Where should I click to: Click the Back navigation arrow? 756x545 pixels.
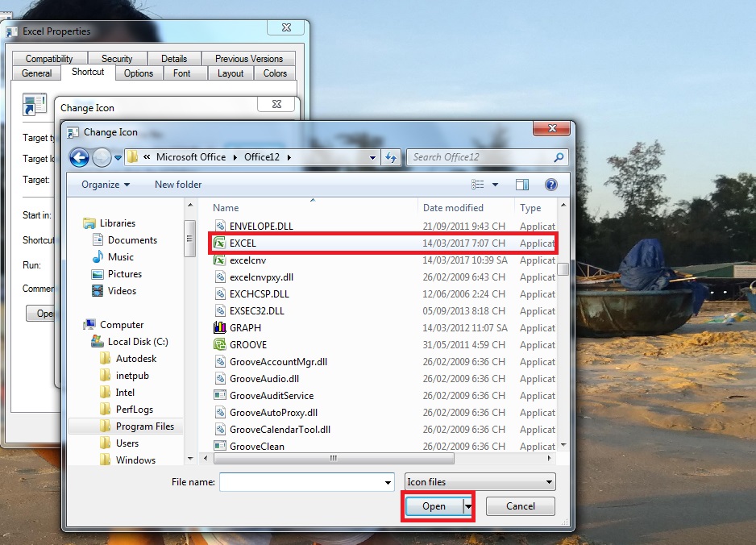click(x=80, y=157)
